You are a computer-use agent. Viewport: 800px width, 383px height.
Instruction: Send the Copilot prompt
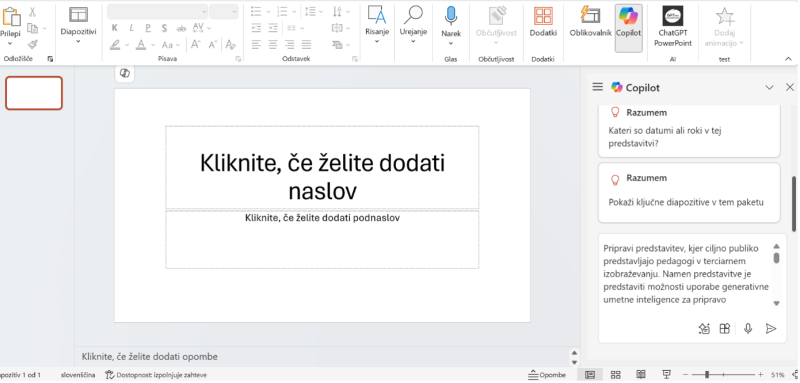point(771,328)
